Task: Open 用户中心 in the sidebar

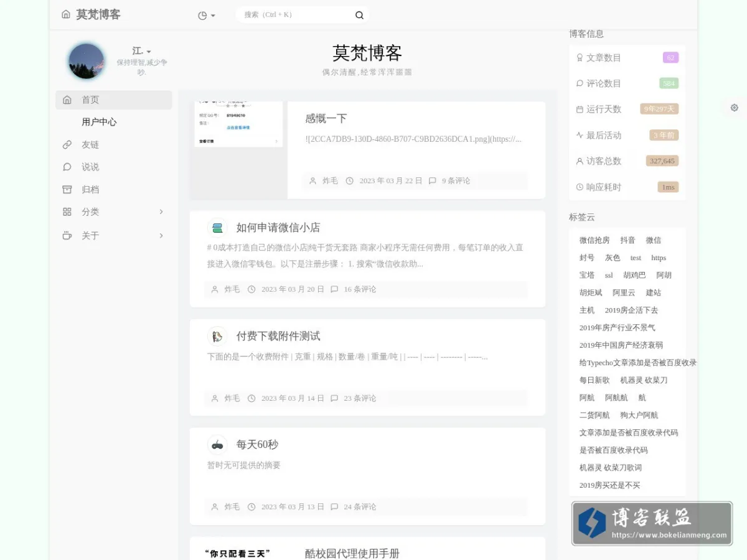Action: point(99,122)
